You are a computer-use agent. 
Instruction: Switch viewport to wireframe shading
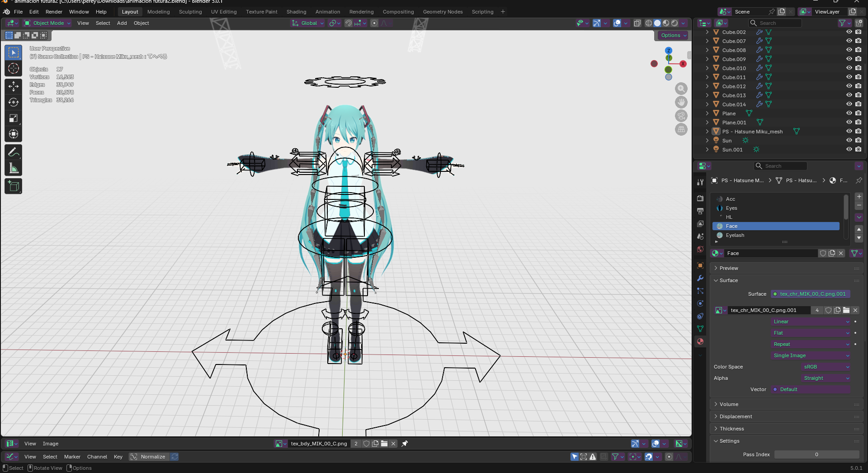point(649,23)
